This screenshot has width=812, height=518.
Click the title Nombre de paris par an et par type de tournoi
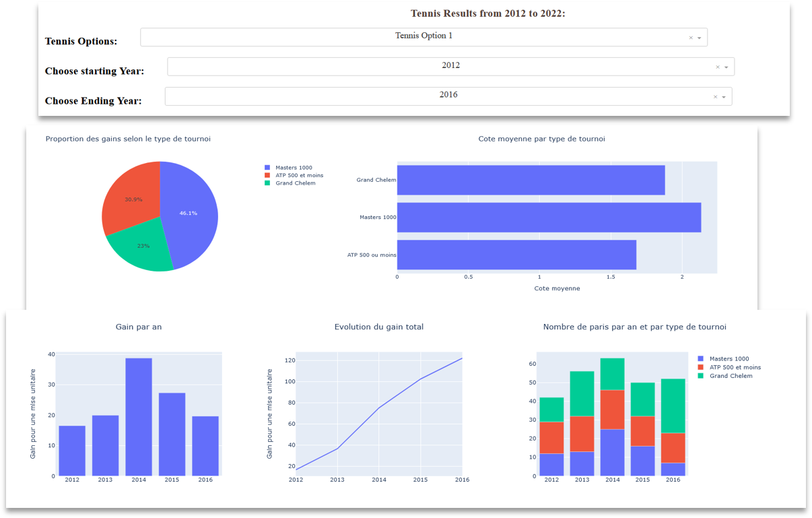pos(635,327)
